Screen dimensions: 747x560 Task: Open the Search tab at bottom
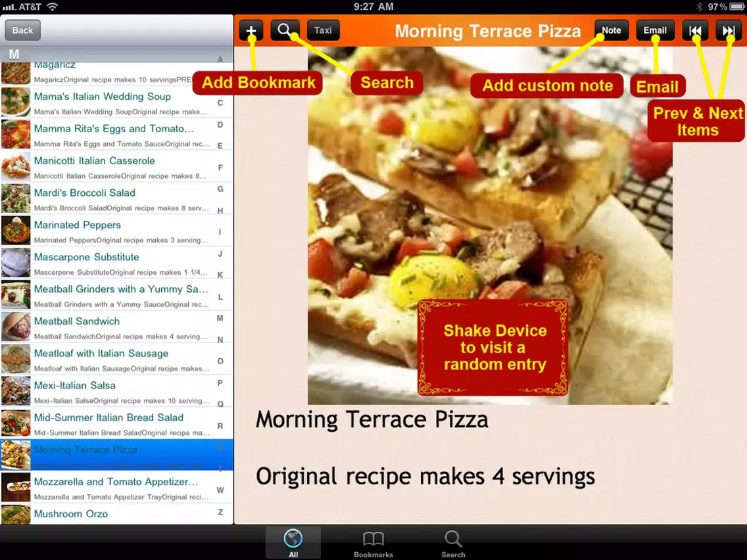pyautogui.click(x=453, y=543)
